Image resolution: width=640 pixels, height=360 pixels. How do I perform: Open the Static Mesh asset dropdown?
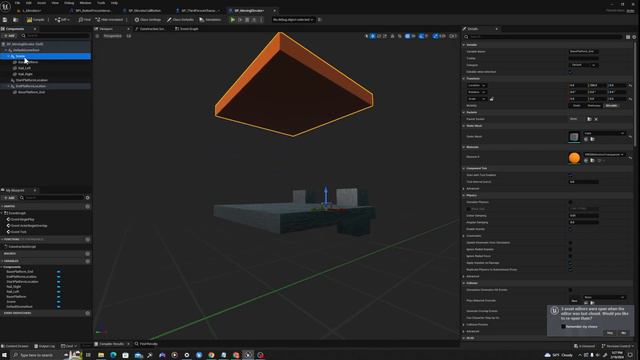click(604, 133)
